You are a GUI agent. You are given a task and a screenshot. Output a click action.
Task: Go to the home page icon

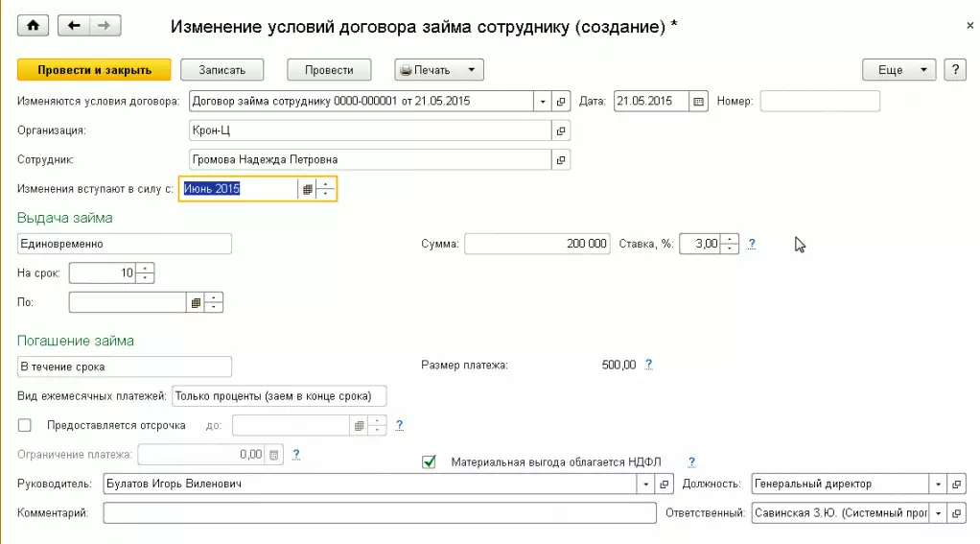pos(34,26)
